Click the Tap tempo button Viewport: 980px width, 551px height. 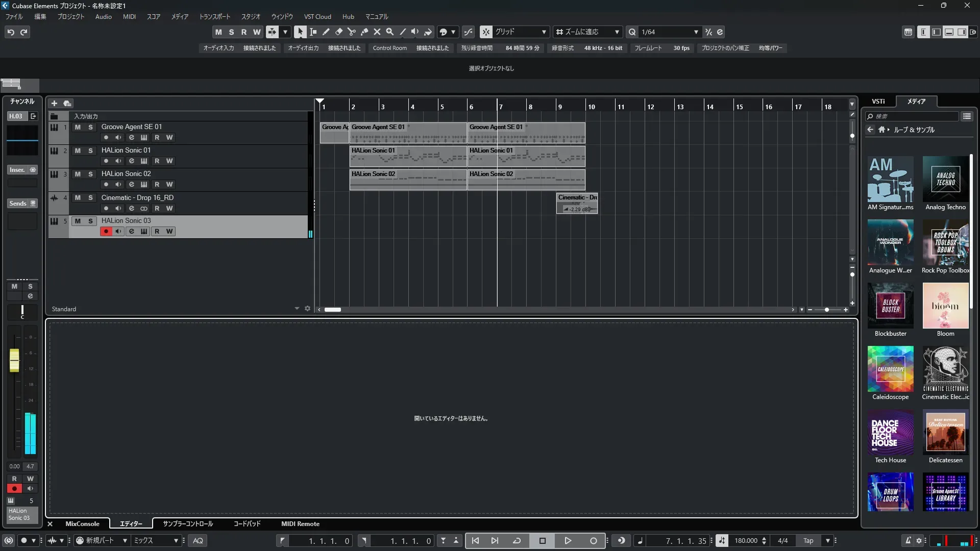(808, 540)
